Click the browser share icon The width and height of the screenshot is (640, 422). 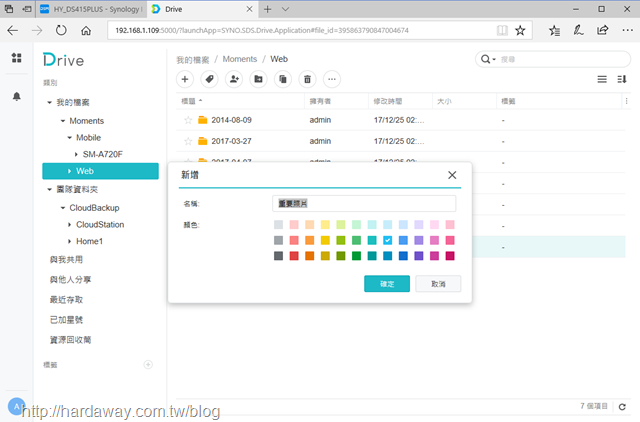coord(602,30)
